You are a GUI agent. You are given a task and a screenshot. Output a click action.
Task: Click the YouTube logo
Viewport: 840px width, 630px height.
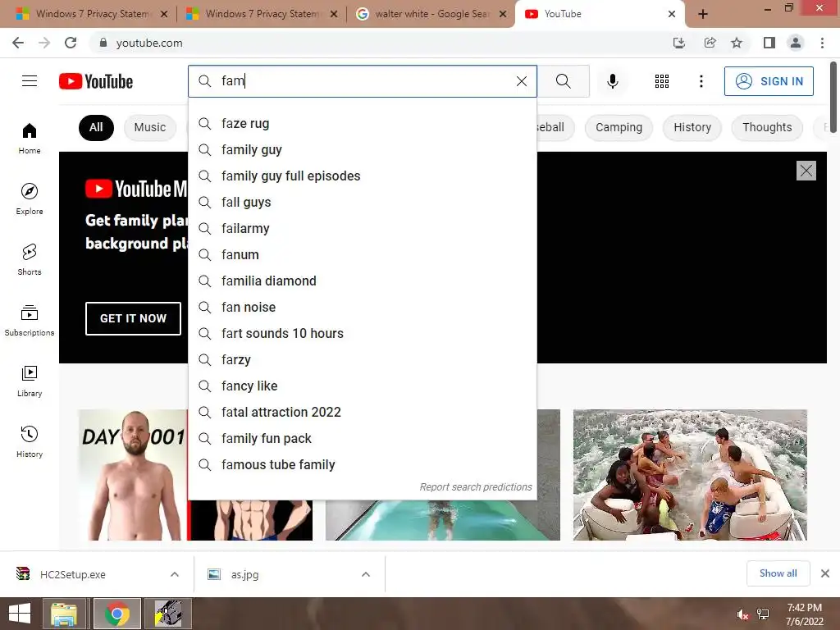tap(96, 81)
